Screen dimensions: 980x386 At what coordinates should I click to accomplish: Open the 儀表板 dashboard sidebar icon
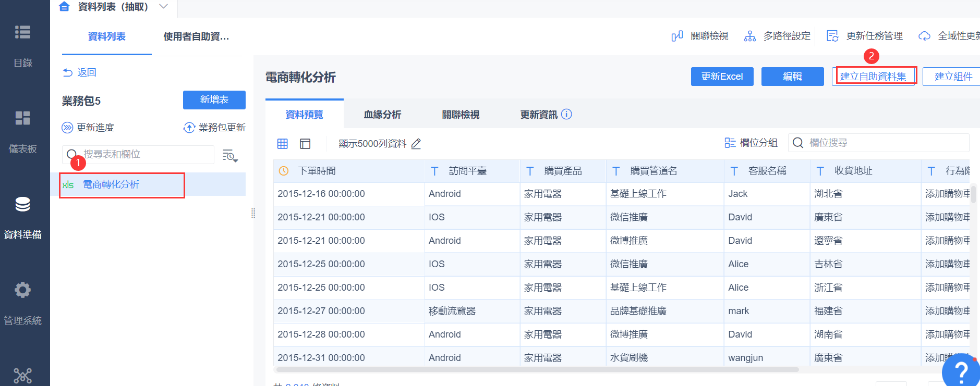[22, 118]
